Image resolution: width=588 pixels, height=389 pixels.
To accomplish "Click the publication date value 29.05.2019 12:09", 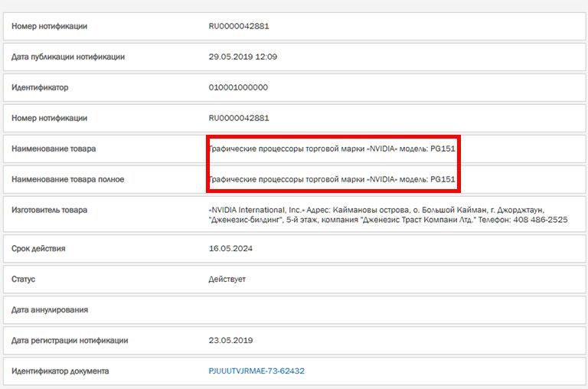I will 243,57.
